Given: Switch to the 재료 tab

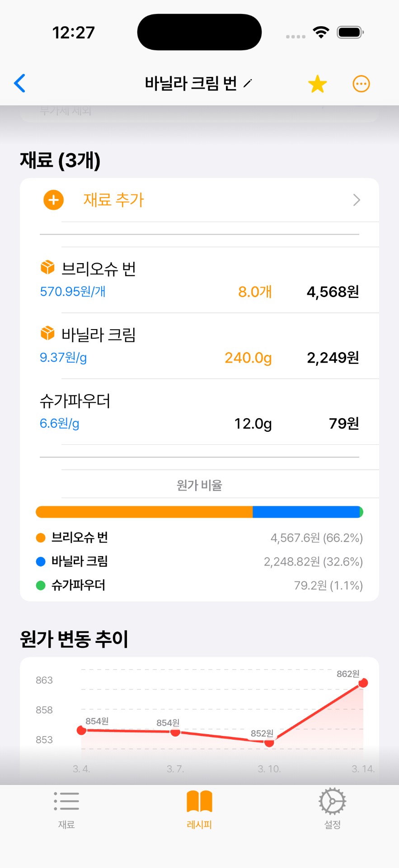Looking at the screenshot, I should tap(66, 809).
